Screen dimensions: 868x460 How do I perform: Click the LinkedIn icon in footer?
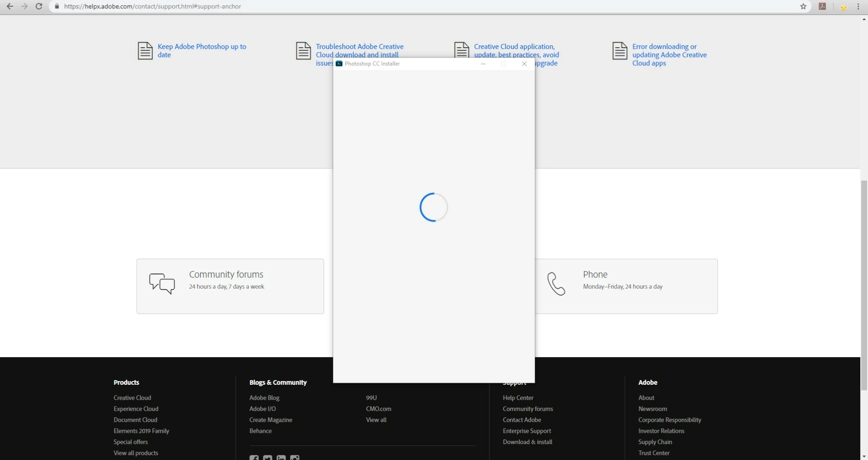[x=281, y=458]
